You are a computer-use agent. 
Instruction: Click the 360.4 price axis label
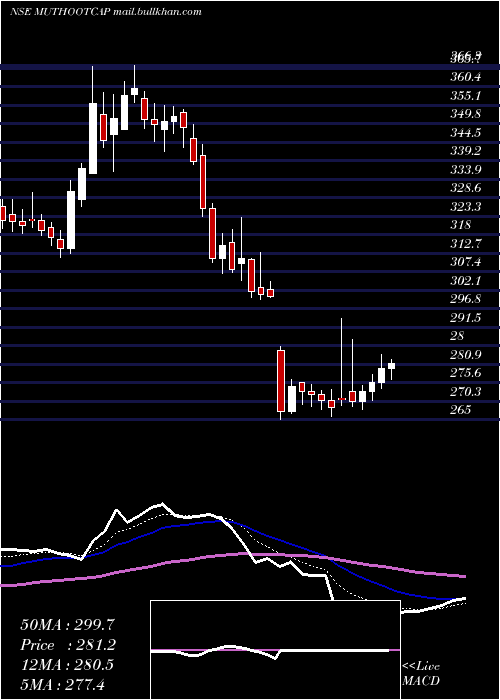pyautogui.click(x=466, y=77)
